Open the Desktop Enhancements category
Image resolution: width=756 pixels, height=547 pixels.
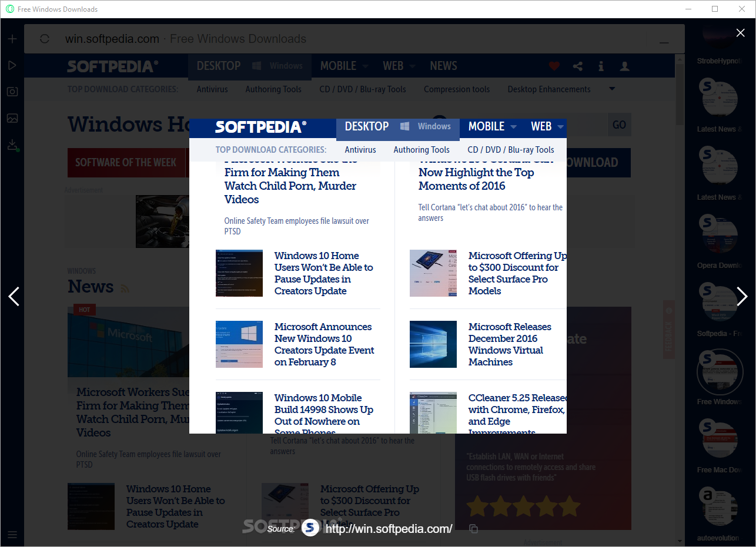549,89
